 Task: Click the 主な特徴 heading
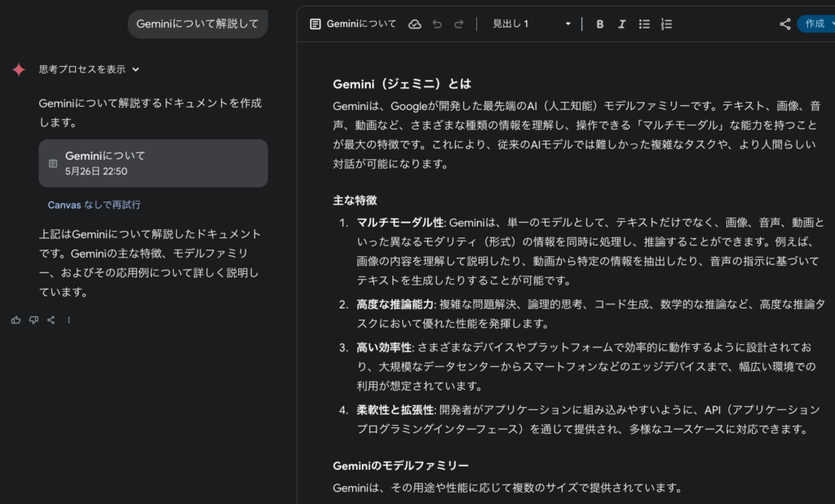pos(355,201)
